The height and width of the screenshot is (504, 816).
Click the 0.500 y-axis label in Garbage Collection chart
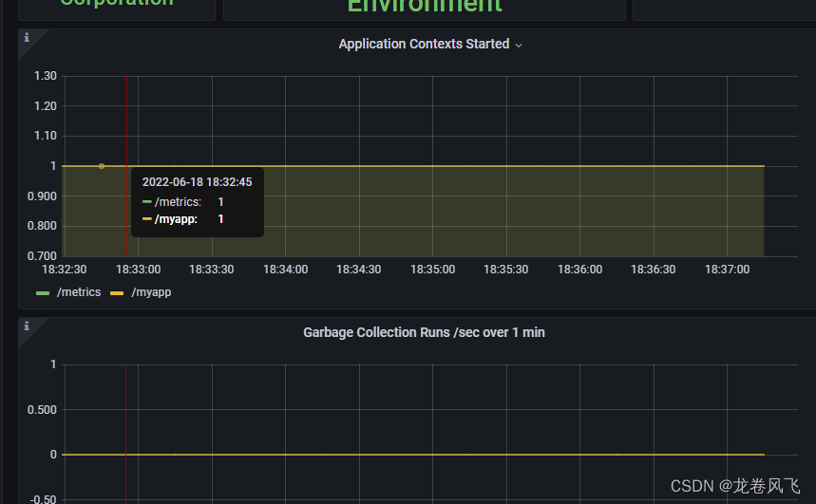click(42, 410)
